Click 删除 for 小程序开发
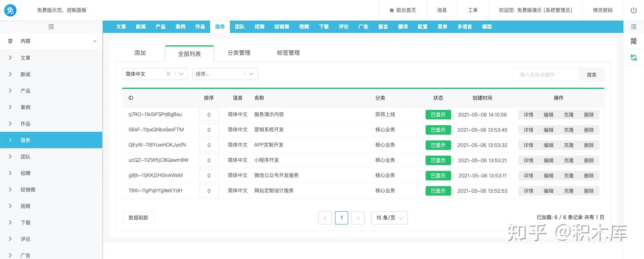 click(x=589, y=161)
